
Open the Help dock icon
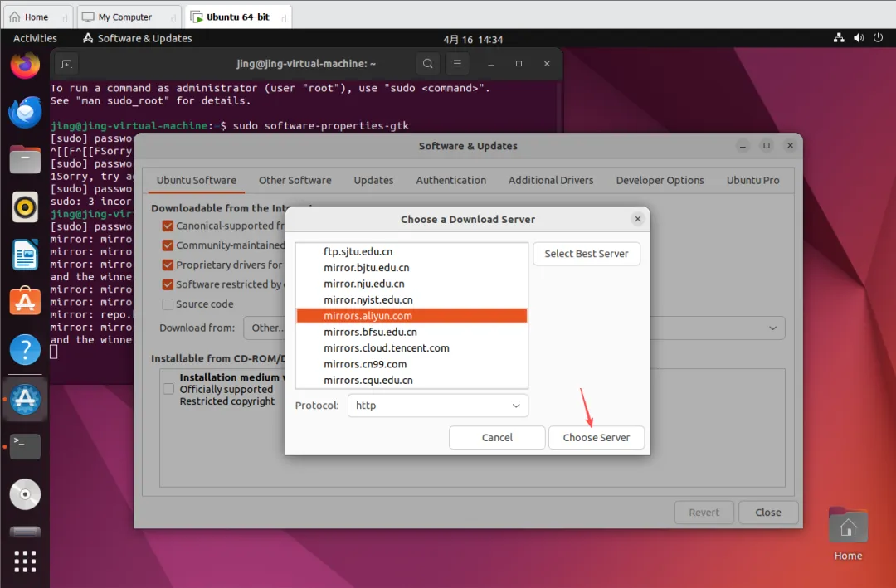25,349
